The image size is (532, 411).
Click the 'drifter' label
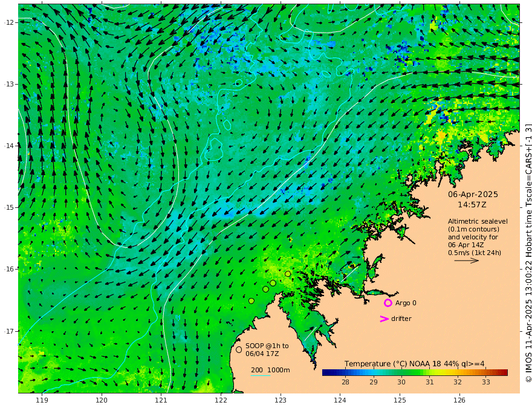401,319
